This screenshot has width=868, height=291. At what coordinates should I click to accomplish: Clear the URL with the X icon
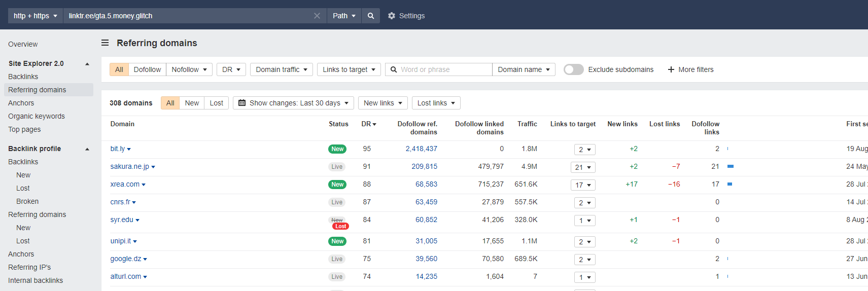click(x=317, y=16)
